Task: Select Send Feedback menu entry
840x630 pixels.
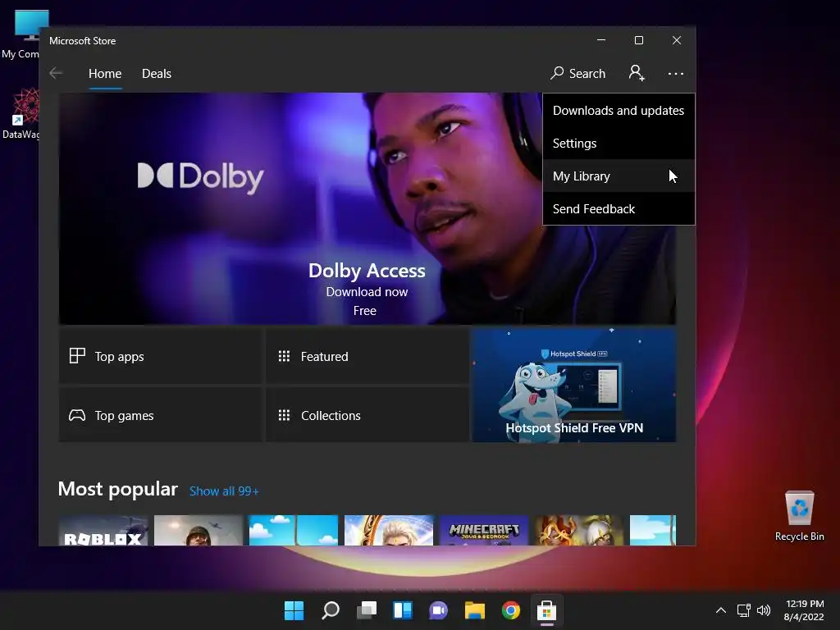Action: click(x=619, y=209)
